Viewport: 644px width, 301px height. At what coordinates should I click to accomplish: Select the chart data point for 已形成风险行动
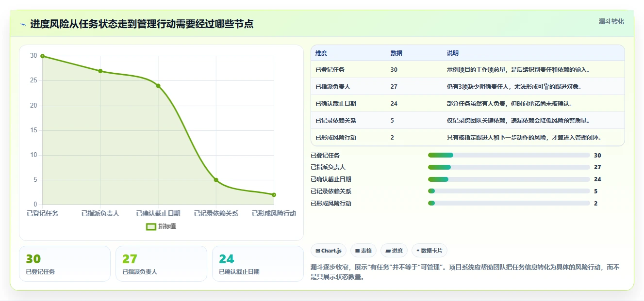point(274,195)
